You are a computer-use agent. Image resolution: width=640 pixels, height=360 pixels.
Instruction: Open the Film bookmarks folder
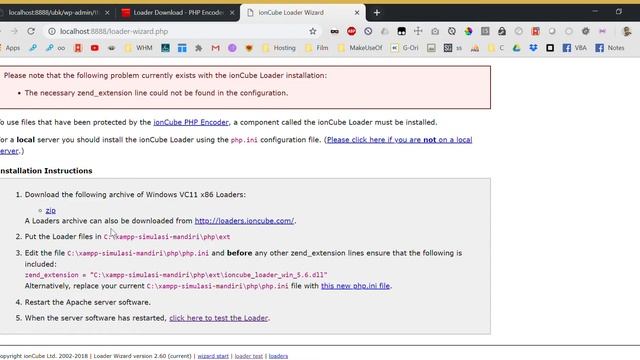tap(317, 48)
